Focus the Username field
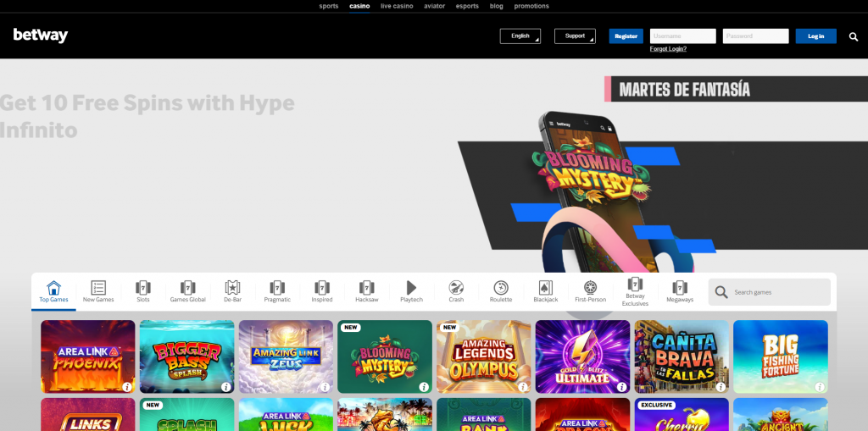Screen dimensions: 868x431 click(683, 36)
